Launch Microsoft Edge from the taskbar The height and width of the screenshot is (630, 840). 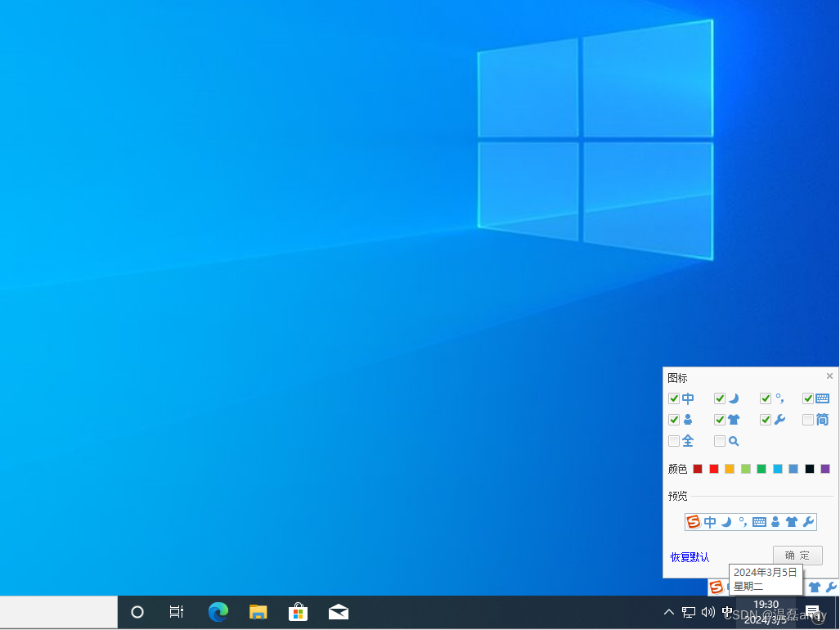click(218, 612)
